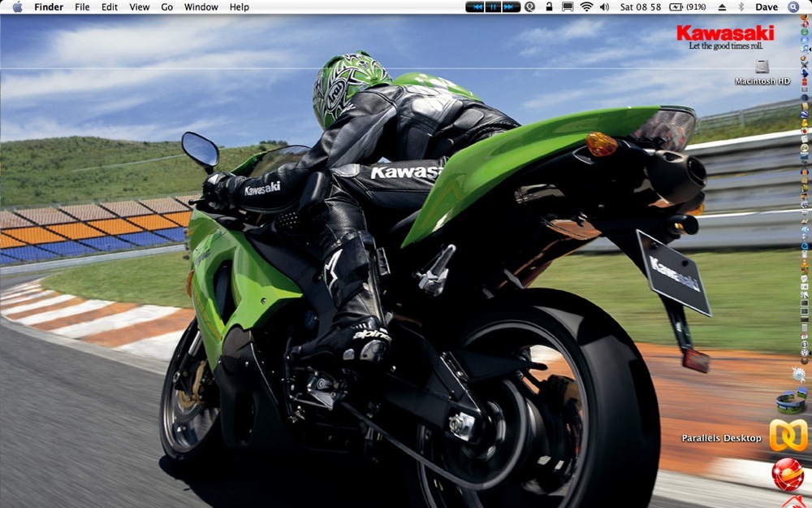Skip to previous track in menu bar
This screenshot has width=812, height=508.
point(476,7)
